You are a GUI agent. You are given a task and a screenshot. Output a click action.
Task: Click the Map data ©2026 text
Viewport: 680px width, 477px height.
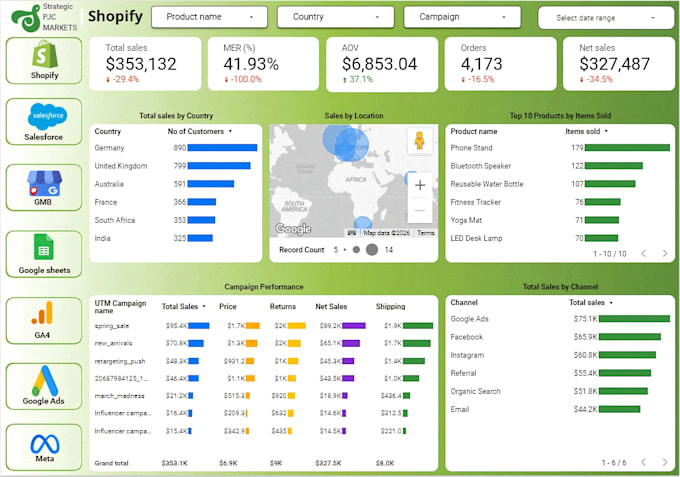coord(386,233)
